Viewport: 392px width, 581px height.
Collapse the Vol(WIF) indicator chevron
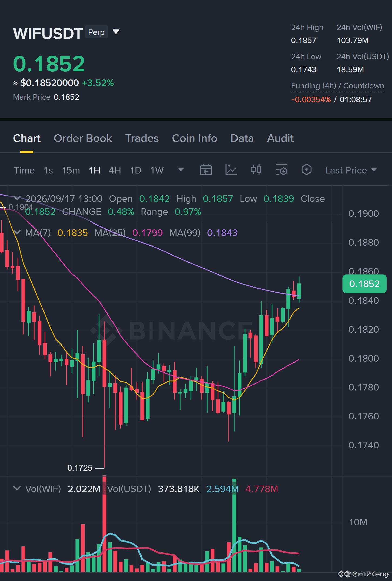[x=17, y=488]
